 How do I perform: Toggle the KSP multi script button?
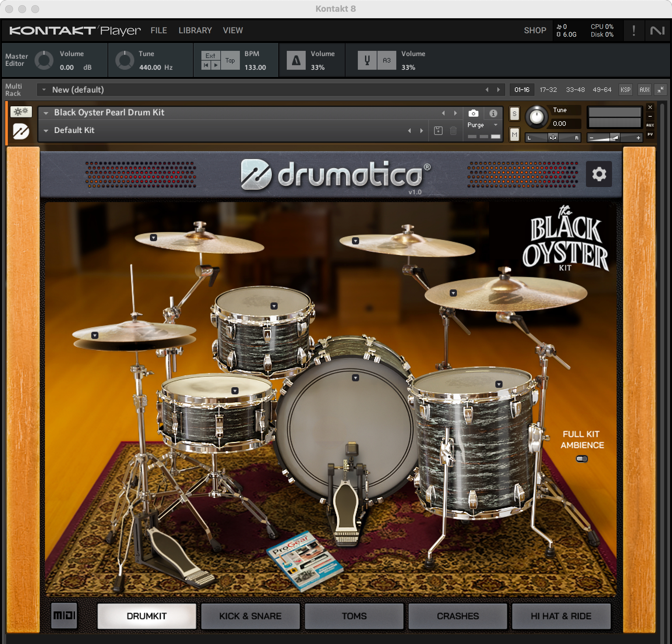tap(625, 90)
